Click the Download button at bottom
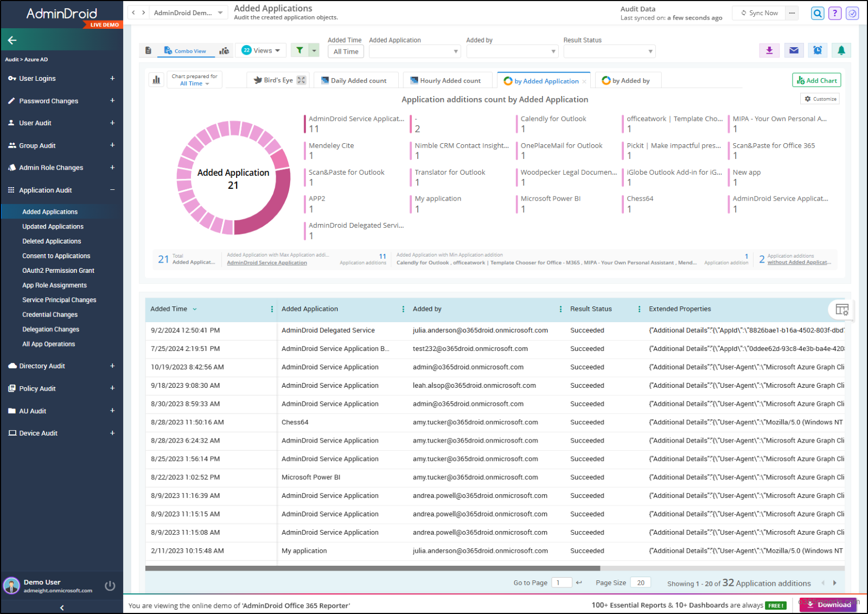Image resolution: width=868 pixels, height=614 pixels. point(828,604)
